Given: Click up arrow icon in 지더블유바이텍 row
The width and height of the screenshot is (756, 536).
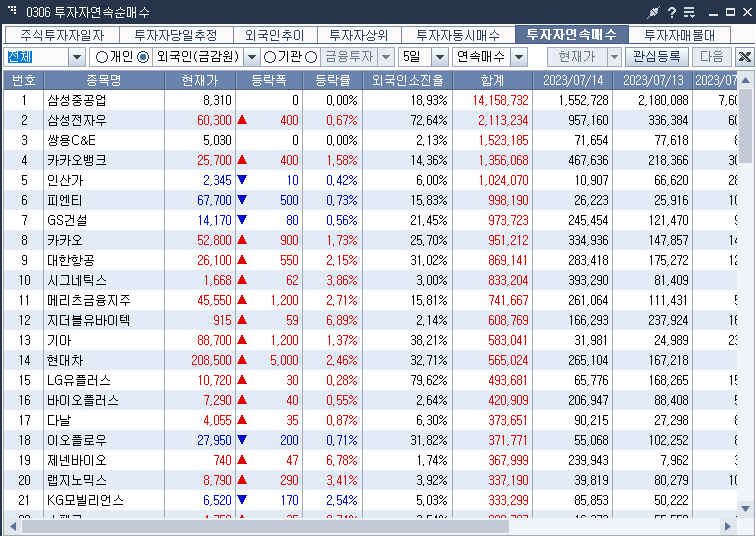Looking at the screenshot, I should 242,320.
